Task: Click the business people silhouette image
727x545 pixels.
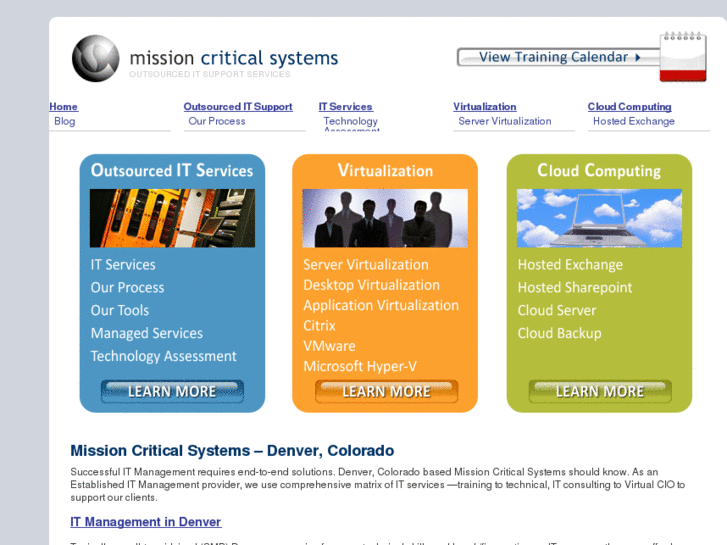Action: pos(385,218)
